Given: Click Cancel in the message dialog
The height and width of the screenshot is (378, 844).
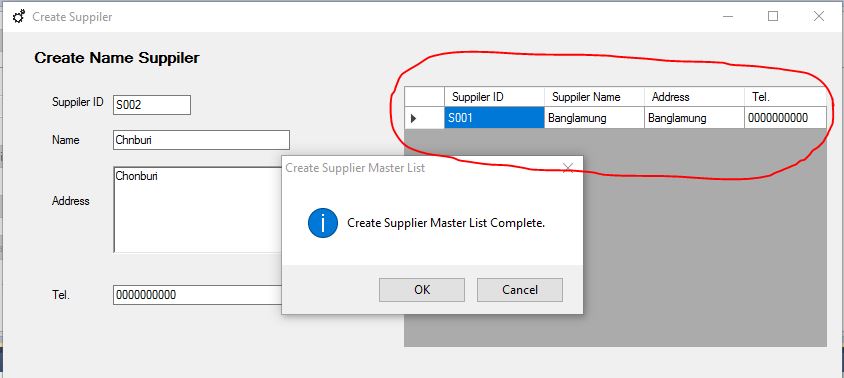Looking at the screenshot, I should (x=520, y=290).
